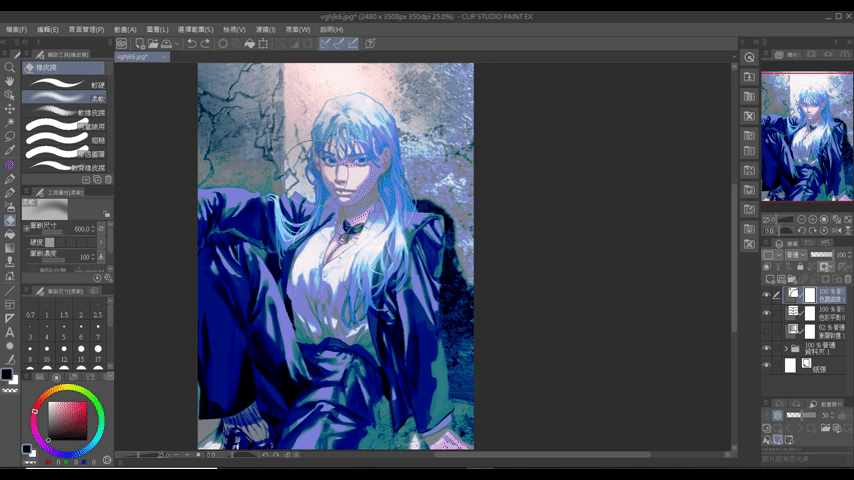Toggle visibility of the tone curve layer
This screenshot has width=854, height=480.
point(766,295)
